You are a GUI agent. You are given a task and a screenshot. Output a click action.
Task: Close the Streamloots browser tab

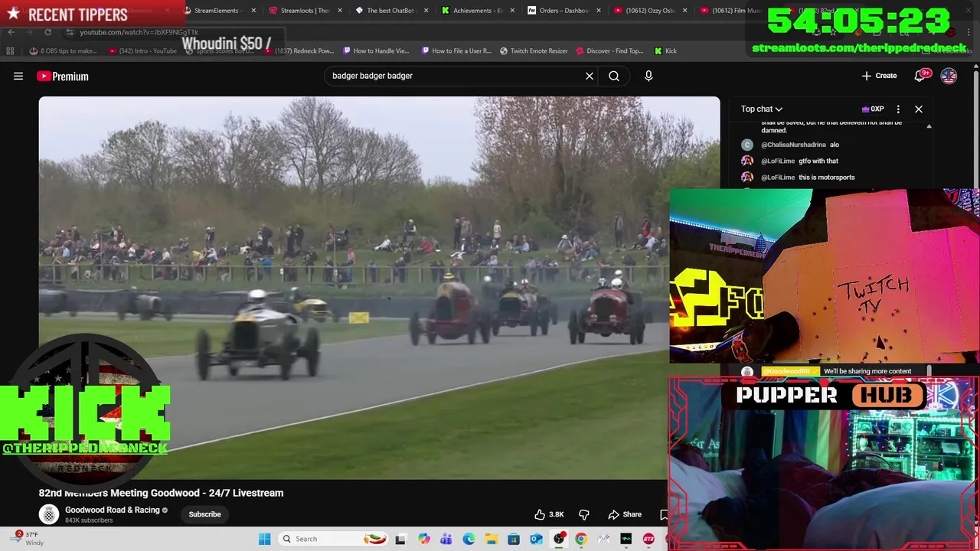pos(340,11)
